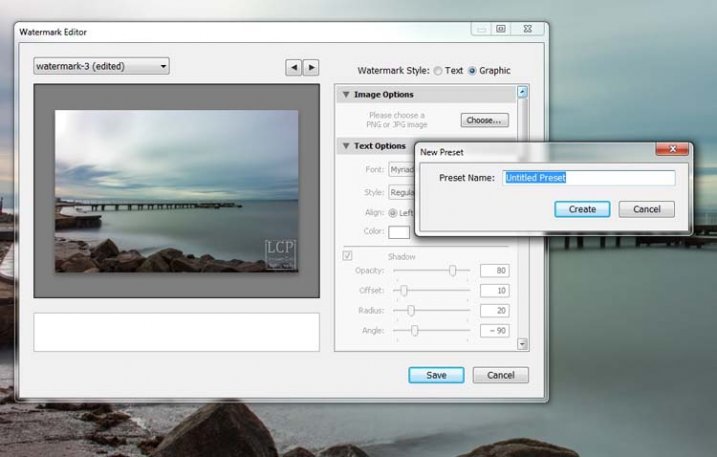Toggle the Shadow checkbox
The width and height of the screenshot is (717, 457).
click(x=347, y=256)
